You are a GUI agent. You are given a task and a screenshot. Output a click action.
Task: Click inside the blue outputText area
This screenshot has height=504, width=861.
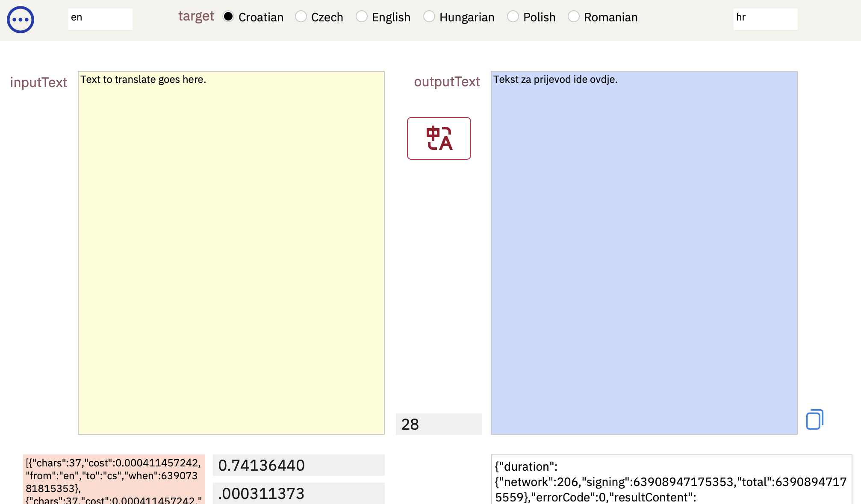point(643,252)
